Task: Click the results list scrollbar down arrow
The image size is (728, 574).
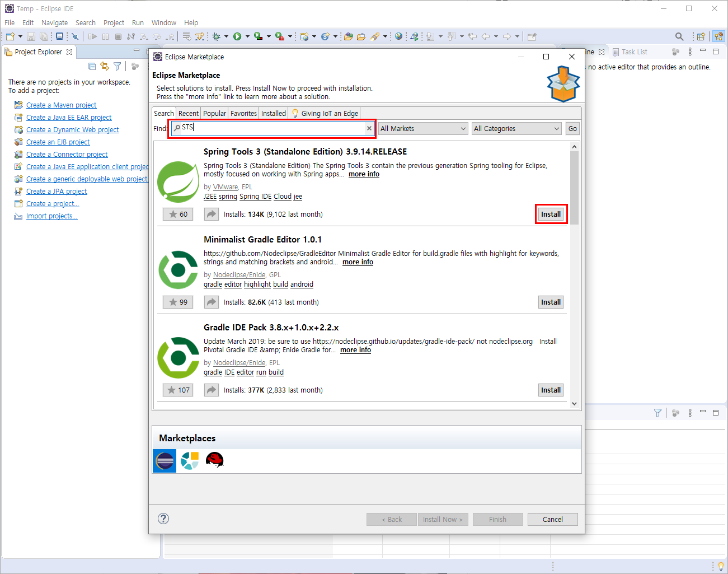Action: pyautogui.click(x=574, y=404)
